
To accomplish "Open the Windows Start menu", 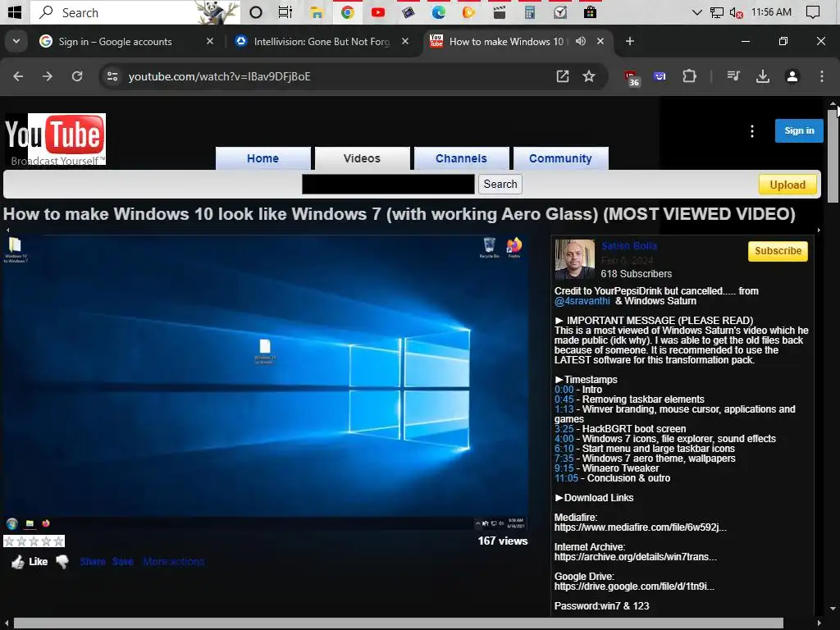I will click(15, 11).
